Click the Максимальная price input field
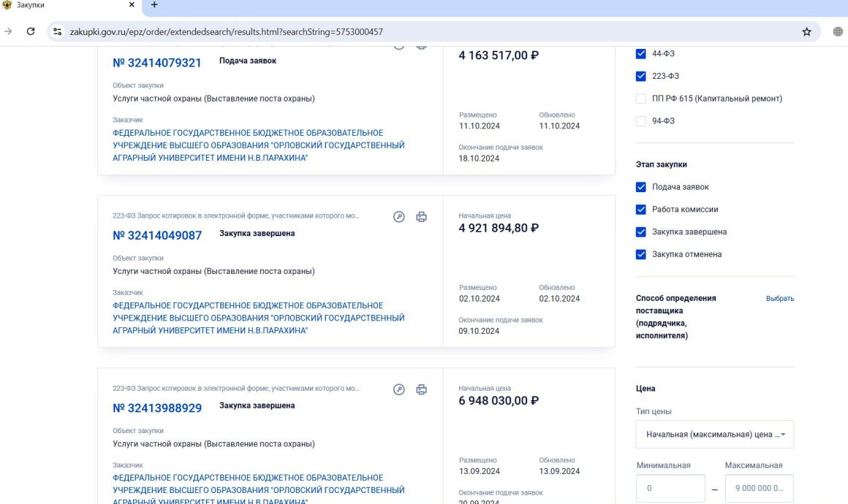The width and height of the screenshot is (848, 504). point(759,488)
